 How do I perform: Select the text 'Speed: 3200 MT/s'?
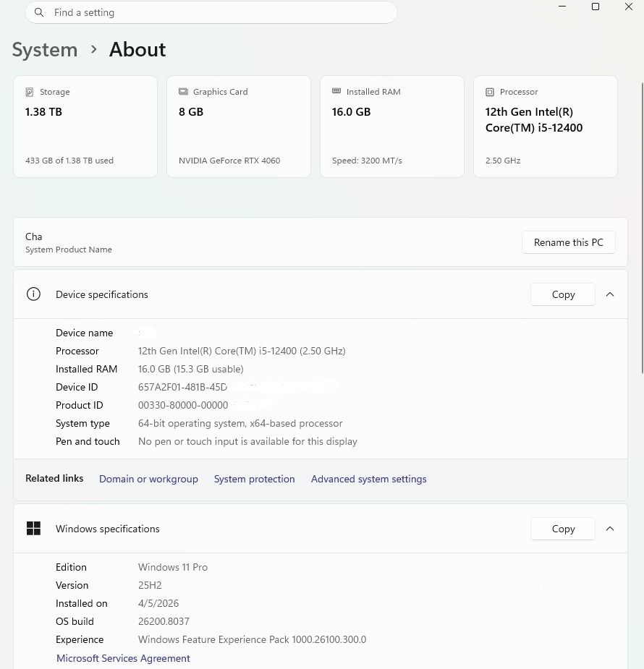click(x=367, y=161)
